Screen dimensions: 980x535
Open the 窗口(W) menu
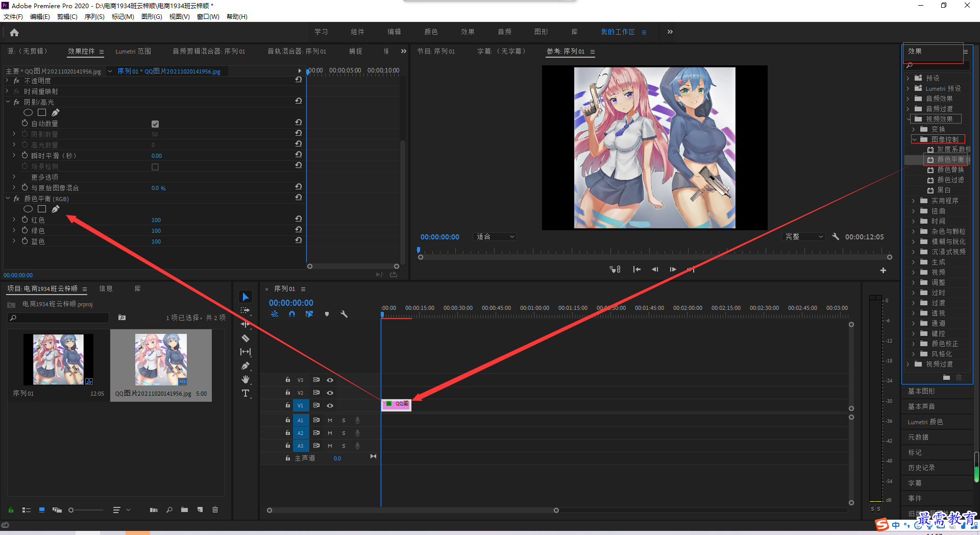tap(208, 16)
